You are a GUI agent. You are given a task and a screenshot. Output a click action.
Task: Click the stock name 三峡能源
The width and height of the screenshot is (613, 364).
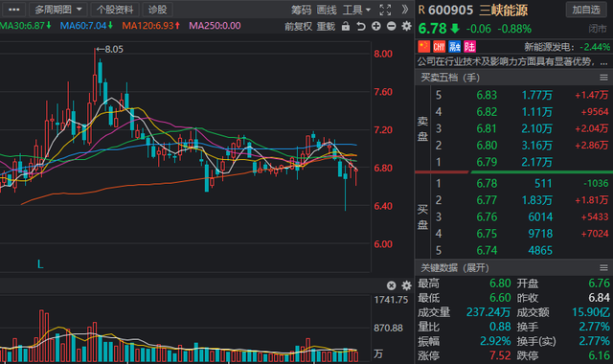(x=504, y=11)
